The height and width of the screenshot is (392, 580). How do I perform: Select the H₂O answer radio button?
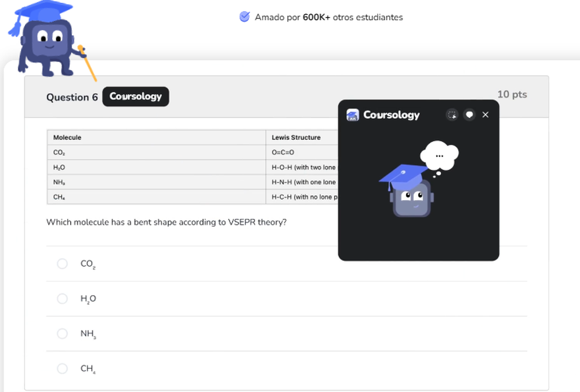[x=62, y=299]
